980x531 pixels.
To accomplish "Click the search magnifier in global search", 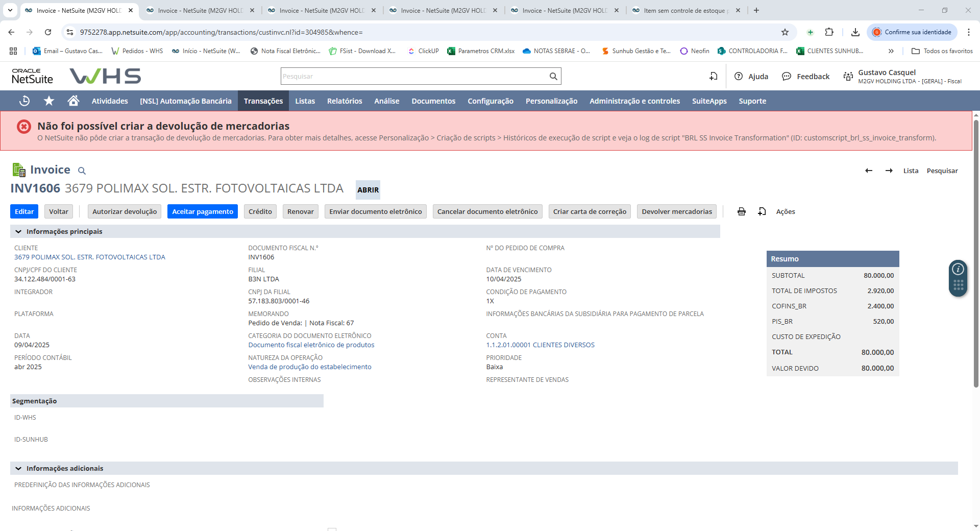I will 553,77.
